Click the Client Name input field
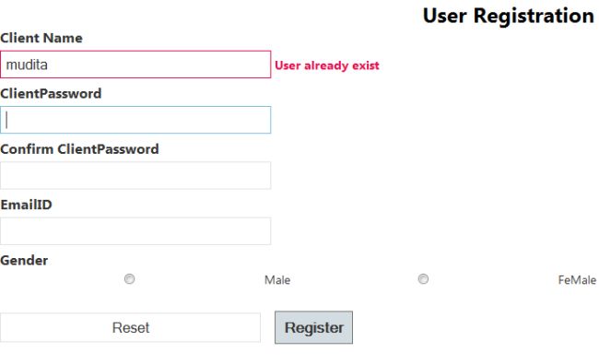Screen dimensions: 599x364 (135, 65)
